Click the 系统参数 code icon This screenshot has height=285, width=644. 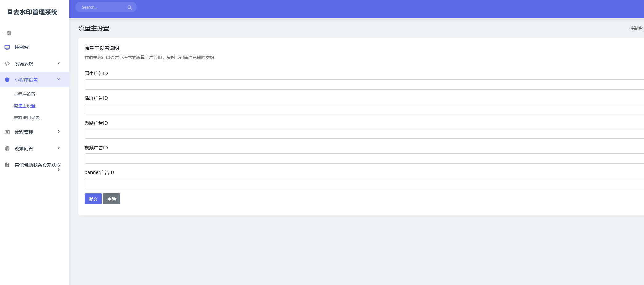click(x=7, y=64)
